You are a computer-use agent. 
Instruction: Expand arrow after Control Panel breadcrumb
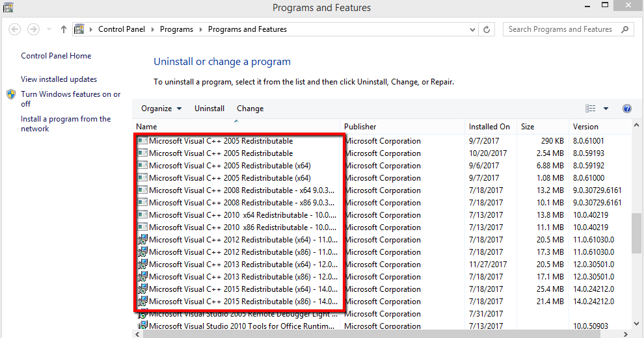(152, 29)
